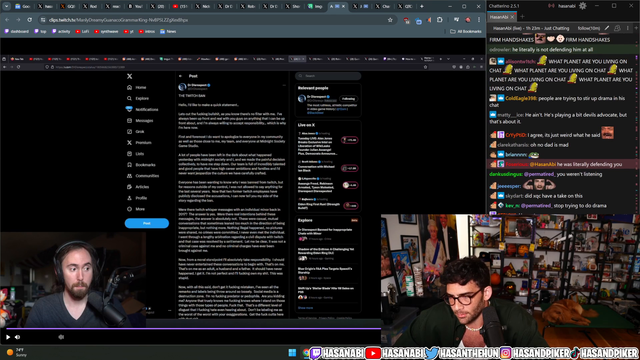Open Chatterino settings gear icon
Viewport: 640px width, 360px height.
point(583,6)
